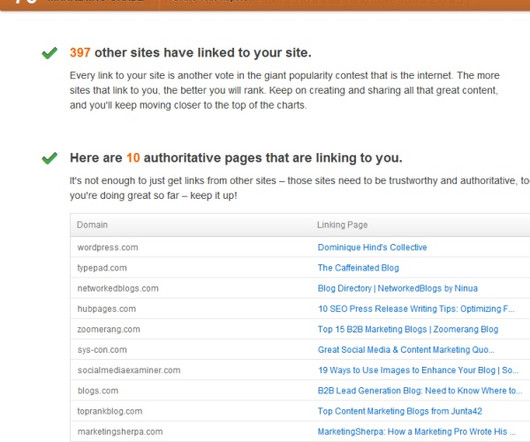Select the typepad.com domain cell

(x=102, y=268)
